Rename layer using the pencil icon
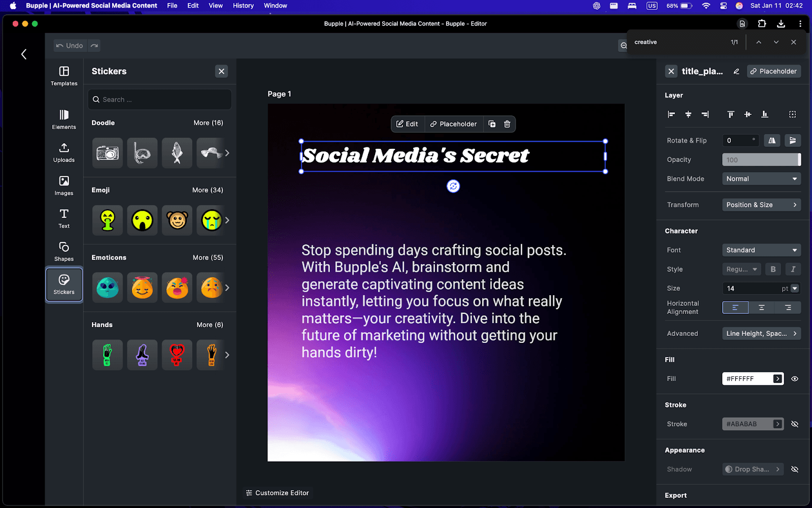Image resolution: width=812 pixels, height=508 pixels. (x=736, y=72)
